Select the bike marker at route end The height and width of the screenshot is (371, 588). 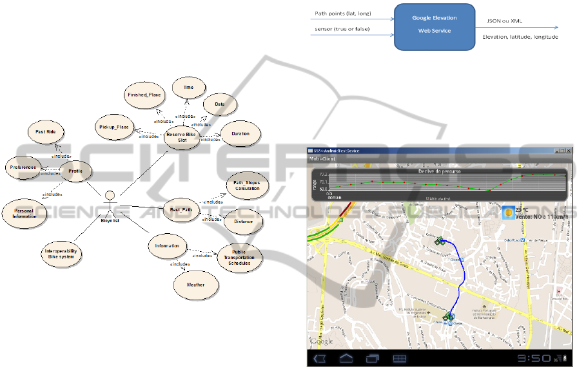[449, 316]
